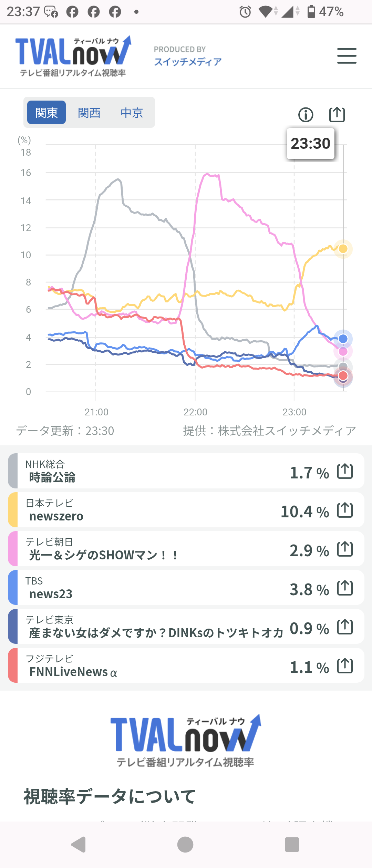Switch to the 中京 region tab
Viewport: 372px width, 868px height.
(132, 113)
